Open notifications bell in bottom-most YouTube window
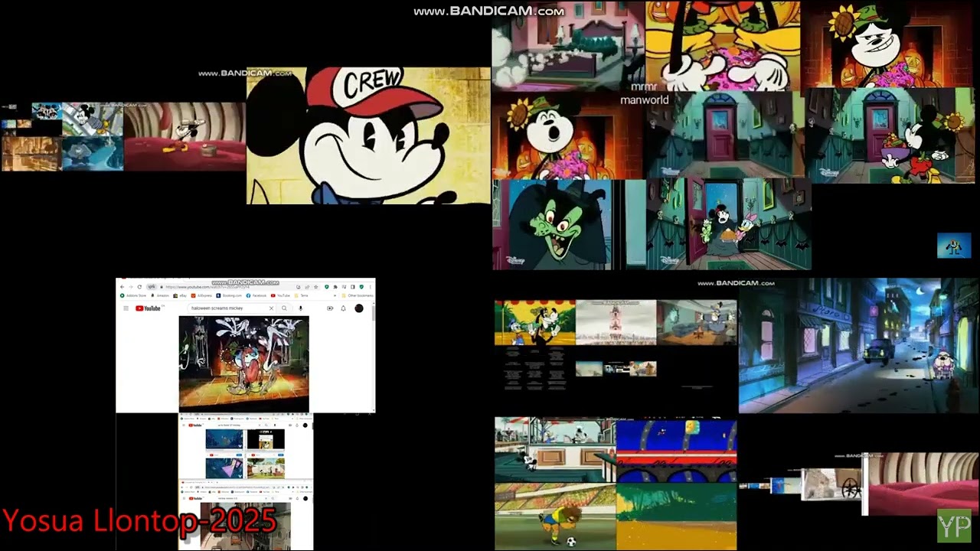980x551 pixels. 297,498
